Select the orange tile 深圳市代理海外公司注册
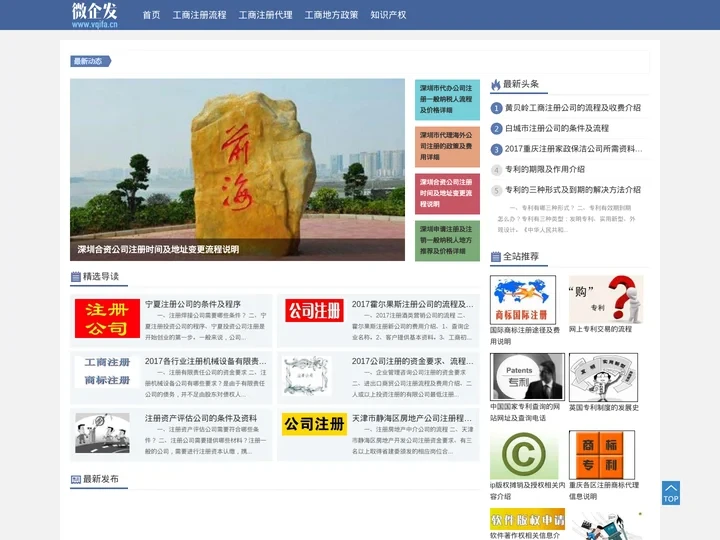This screenshot has width=720, height=540. point(447,146)
